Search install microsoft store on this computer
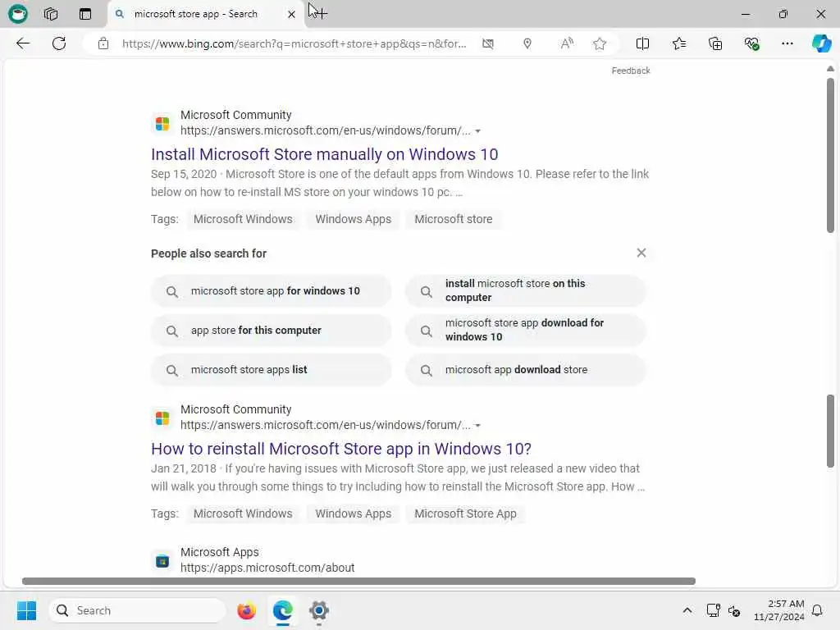This screenshot has width=840, height=630. coord(526,291)
